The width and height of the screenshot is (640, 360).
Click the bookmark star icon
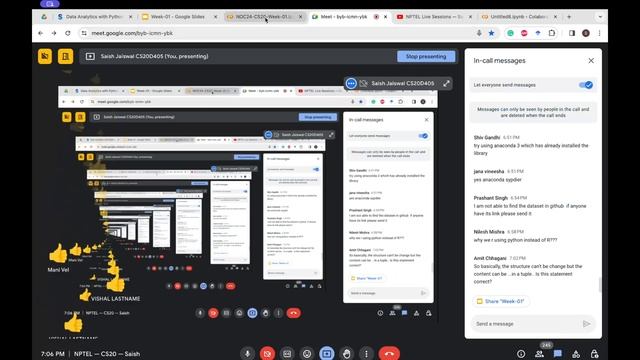click(491, 33)
